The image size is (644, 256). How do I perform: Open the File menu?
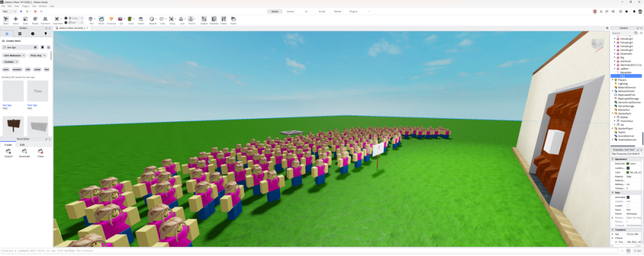pos(3,6)
